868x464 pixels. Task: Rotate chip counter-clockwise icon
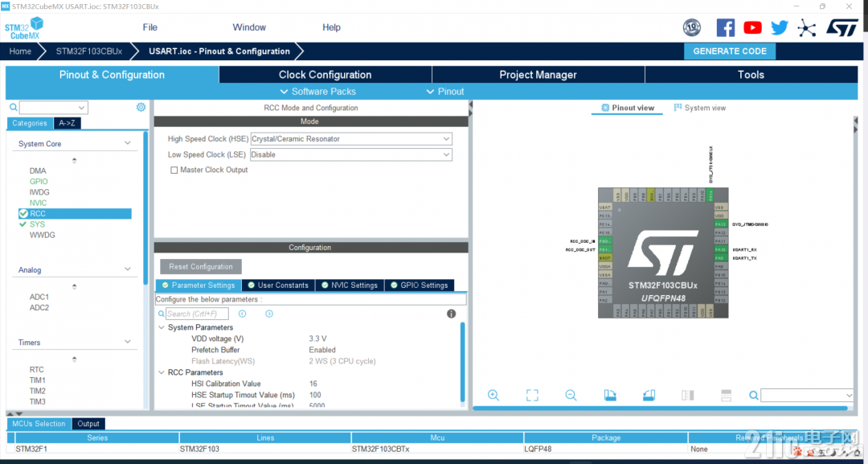[649, 395]
